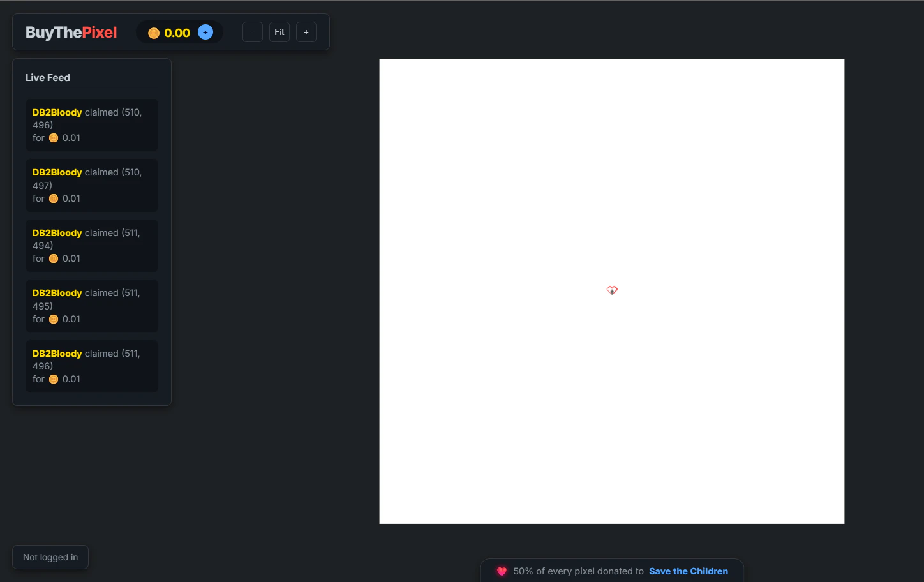Click the coin icon beside 0.00 balance
The height and width of the screenshot is (582, 924).
[x=154, y=33]
